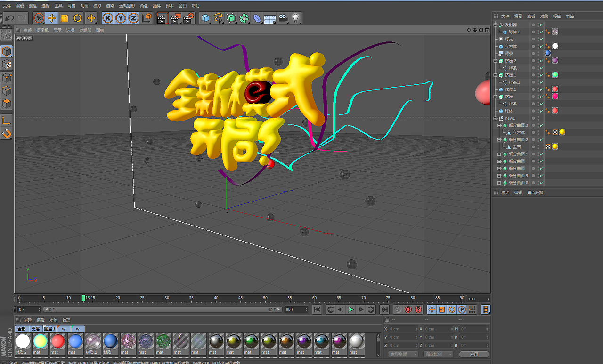Open the 世界坐标 dropdown
The image size is (603, 364).
403,354
